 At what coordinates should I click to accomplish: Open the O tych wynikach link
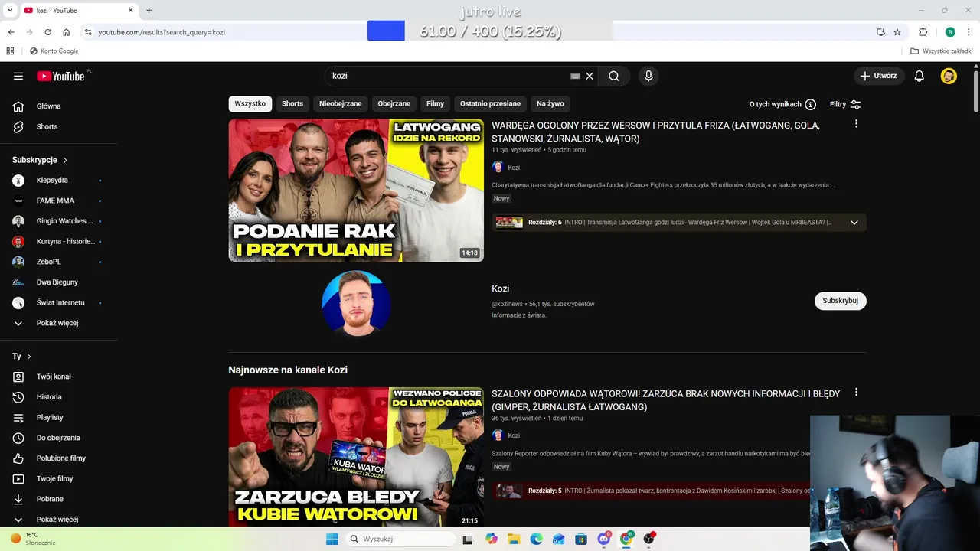(776, 104)
